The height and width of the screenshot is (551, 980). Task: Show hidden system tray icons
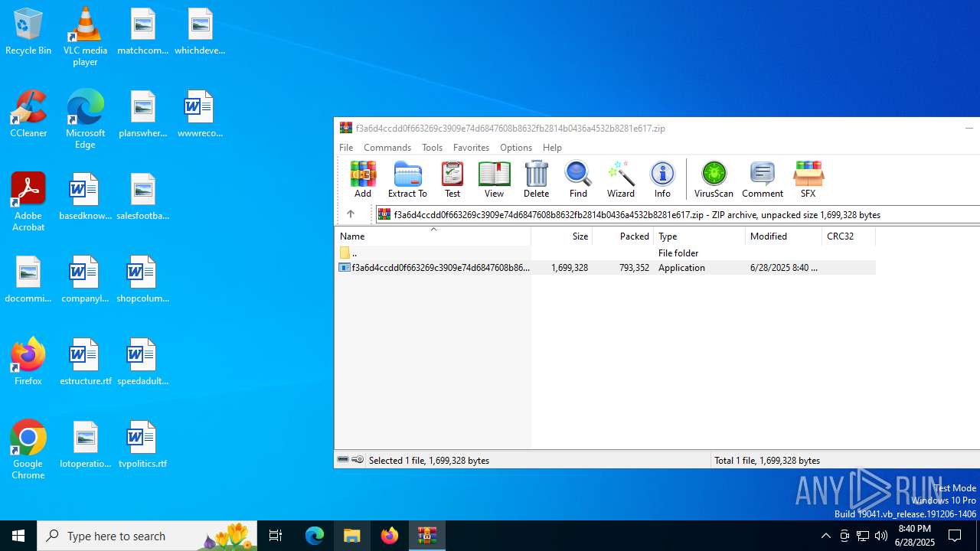(825, 536)
